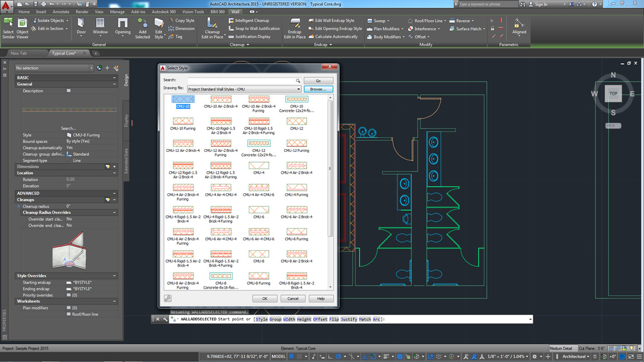
Task: Click the Browse... button
Action: (x=318, y=89)
